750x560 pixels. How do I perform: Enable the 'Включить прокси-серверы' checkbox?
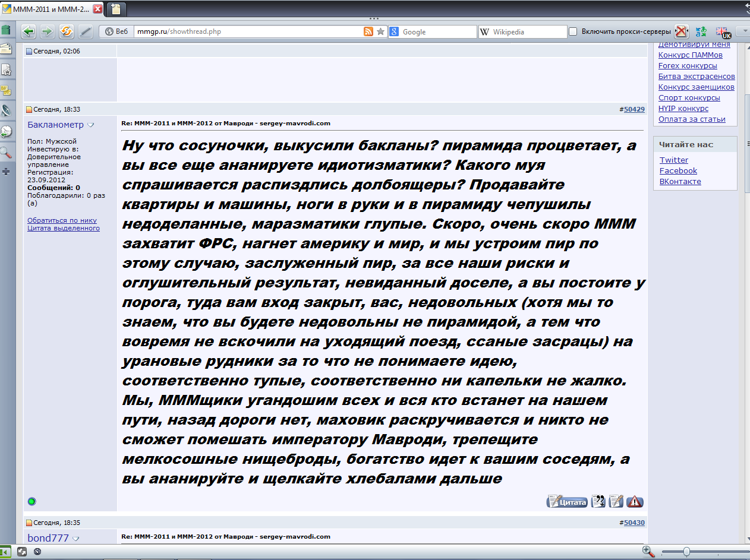(573, 31)
